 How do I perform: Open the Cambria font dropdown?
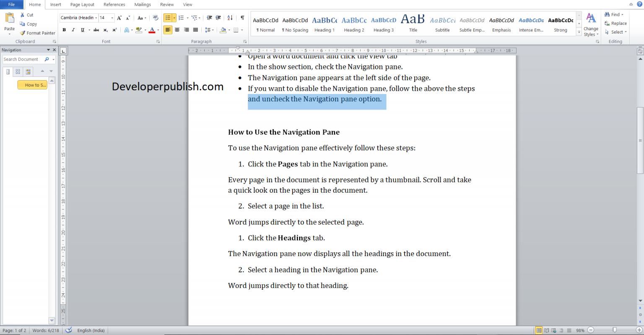[96, 18]
